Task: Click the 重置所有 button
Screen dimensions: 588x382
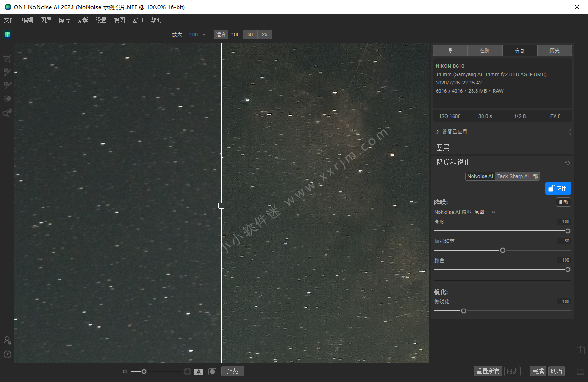Action: (488, 371)
